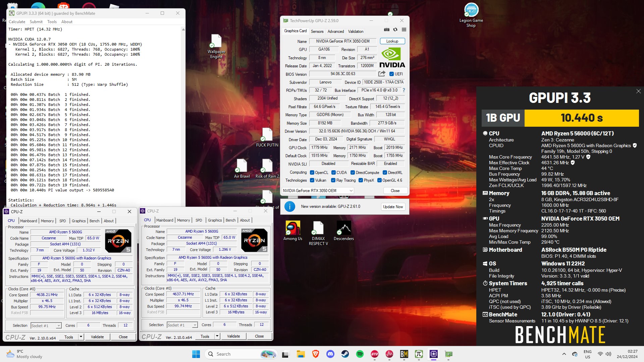Open Socket #1 dropdown in right CPU-Z
Screen dimensions: 644x362
182,325
